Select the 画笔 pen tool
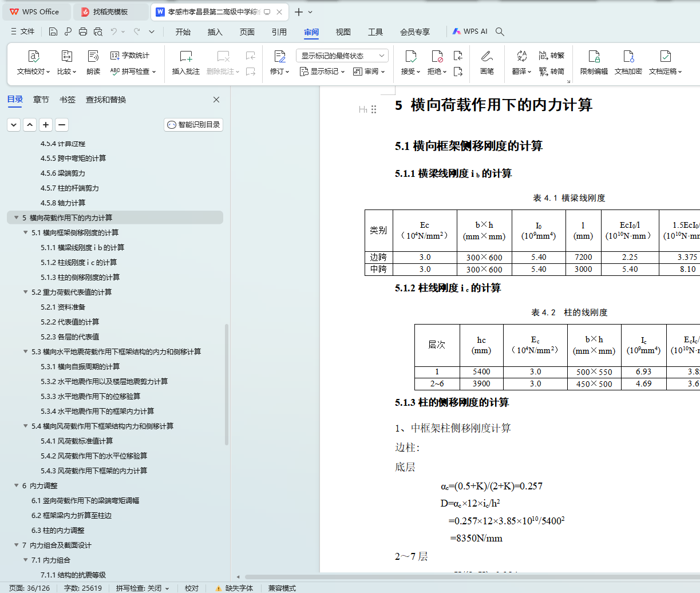This screenshot has width=700, height=593. click(x=487, y=63)
